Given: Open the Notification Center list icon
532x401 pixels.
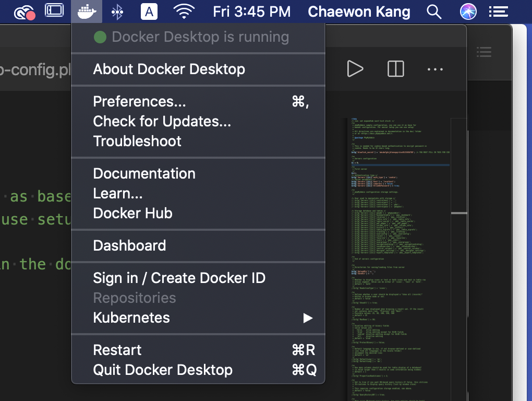Looking at the screenshot, I should tap(499, 12).
